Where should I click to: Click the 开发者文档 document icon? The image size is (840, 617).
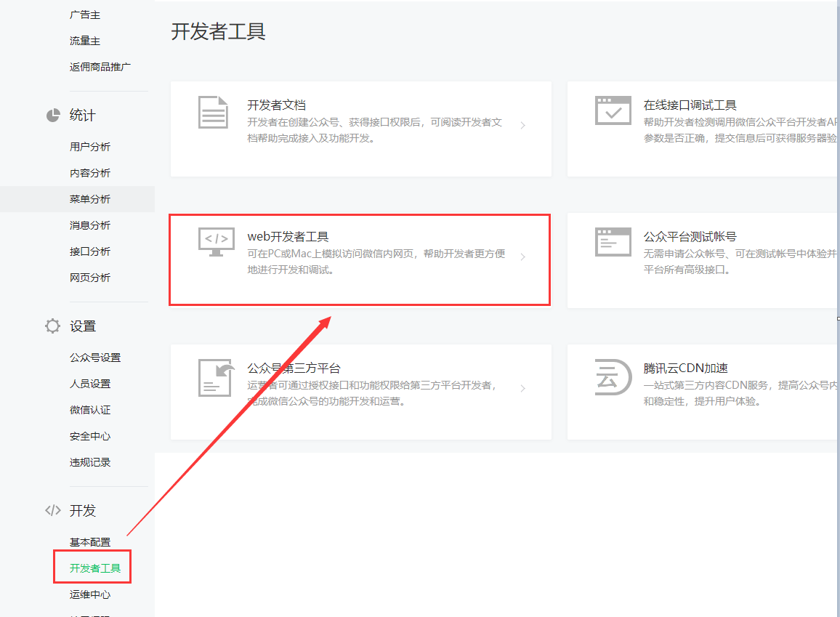(213, 112)
